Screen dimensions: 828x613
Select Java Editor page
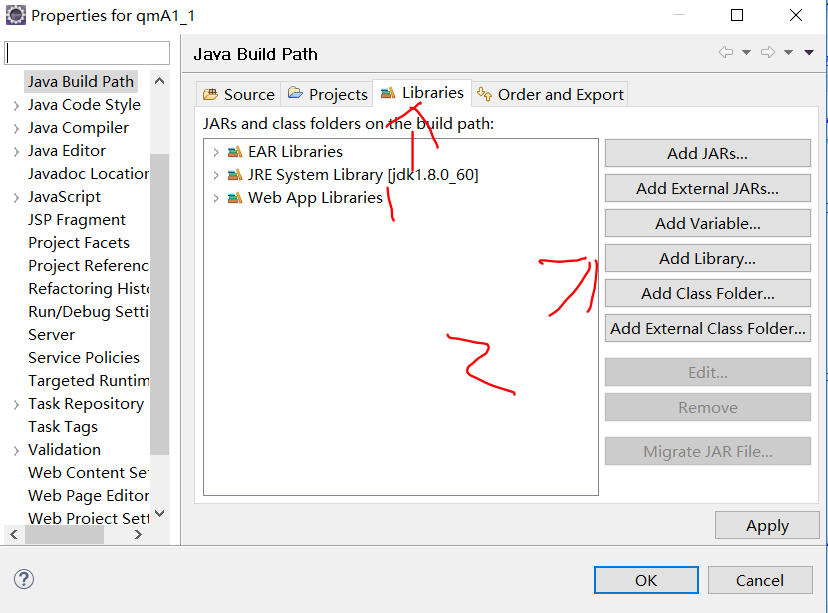tap(67, 150)
